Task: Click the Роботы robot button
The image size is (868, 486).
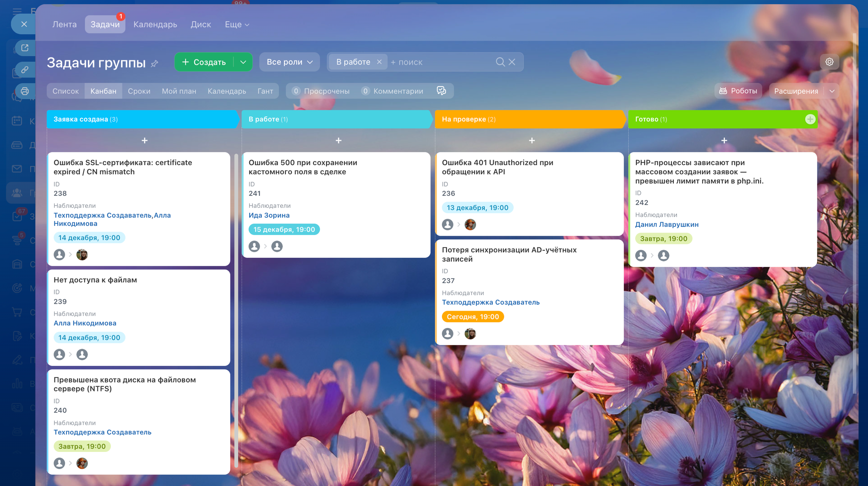Action: 738,91
